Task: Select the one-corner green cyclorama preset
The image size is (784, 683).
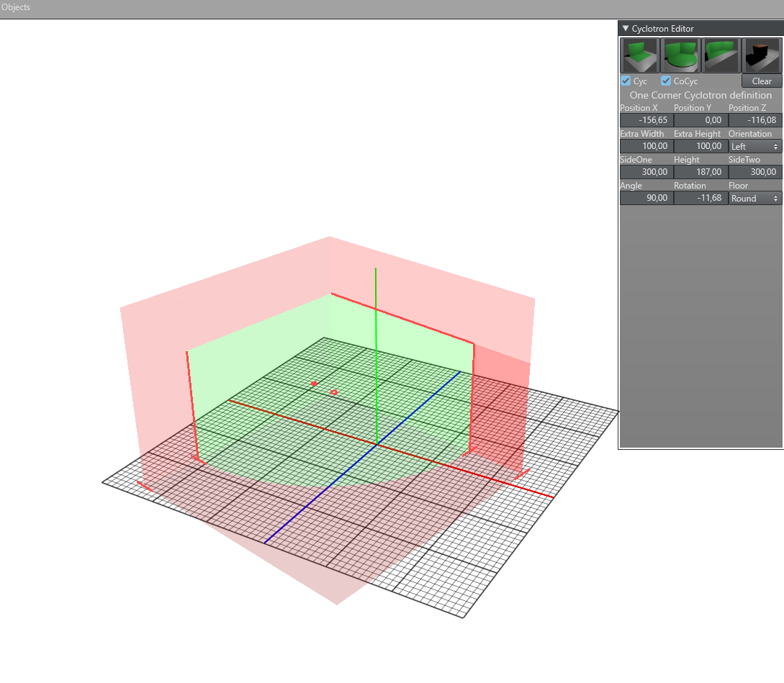Action: pos(640,55)
